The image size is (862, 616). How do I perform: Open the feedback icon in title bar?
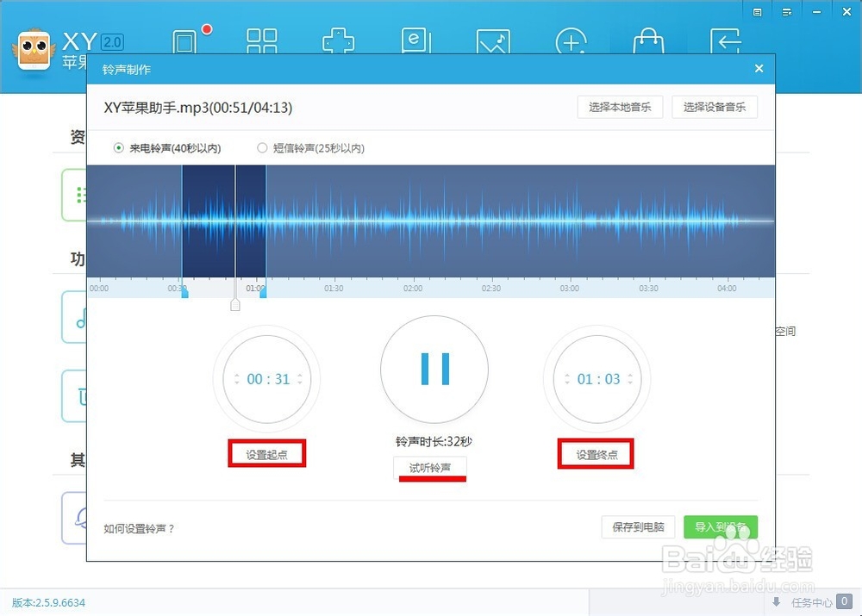coord(757,12)
